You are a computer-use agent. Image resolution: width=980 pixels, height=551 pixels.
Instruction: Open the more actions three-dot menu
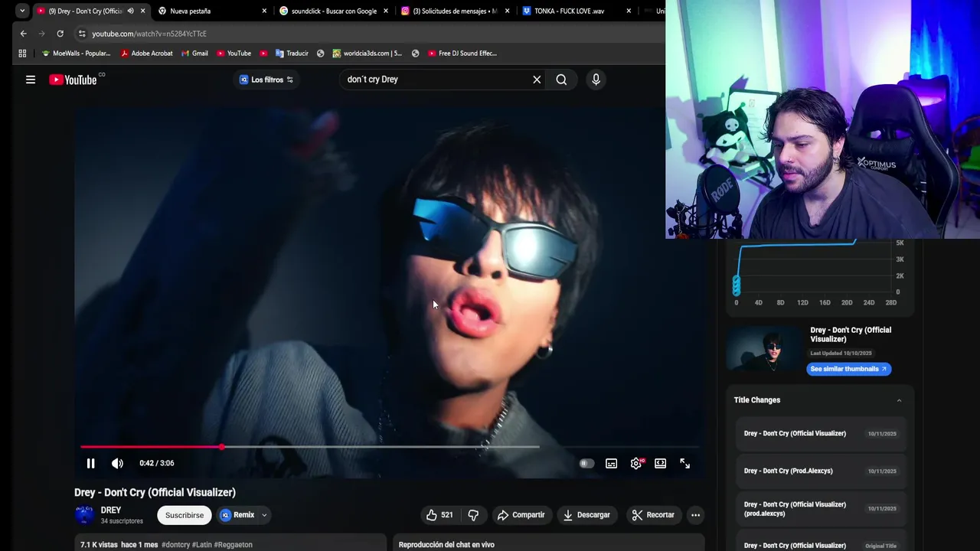695,515
